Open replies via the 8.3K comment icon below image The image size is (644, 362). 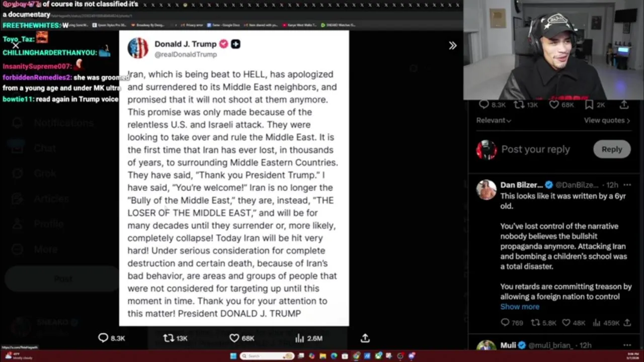(x=103, y=338)
